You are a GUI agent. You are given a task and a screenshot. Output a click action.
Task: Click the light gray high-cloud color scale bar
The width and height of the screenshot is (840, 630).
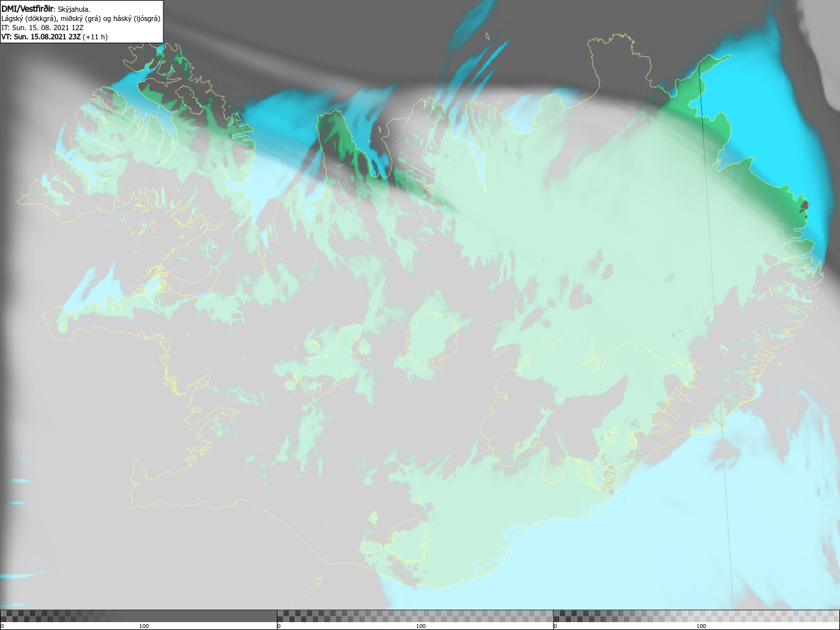coord(696,616)
